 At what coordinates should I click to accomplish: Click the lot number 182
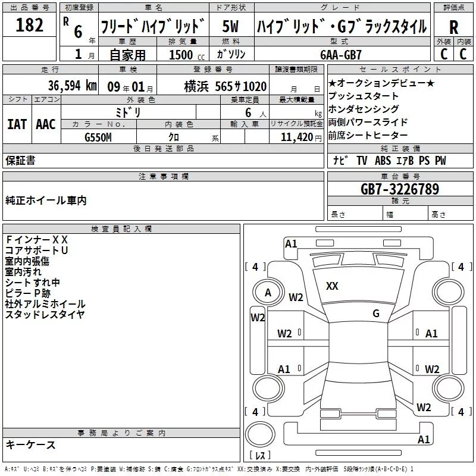click(30, 26)
